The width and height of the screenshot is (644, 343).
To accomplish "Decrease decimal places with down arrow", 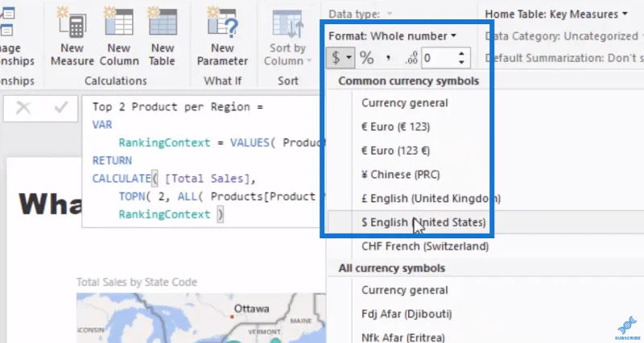I will 462,63.
